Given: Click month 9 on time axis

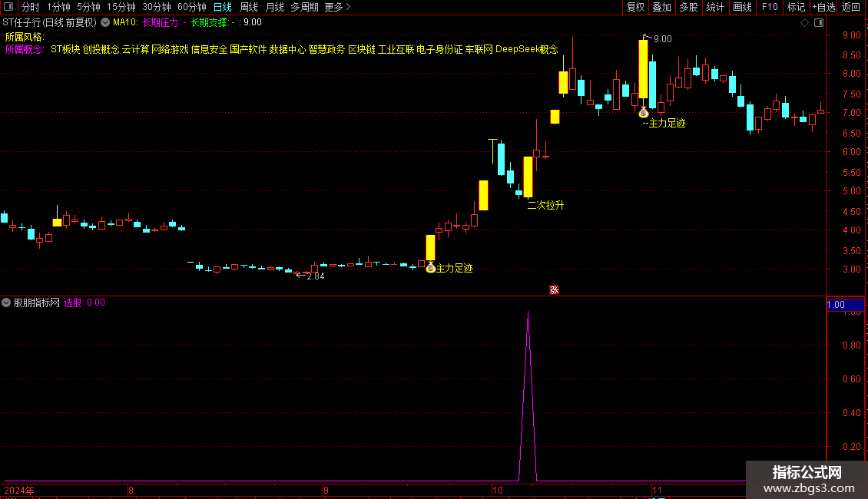Looking at the screenshot, I should click(326, 490).
